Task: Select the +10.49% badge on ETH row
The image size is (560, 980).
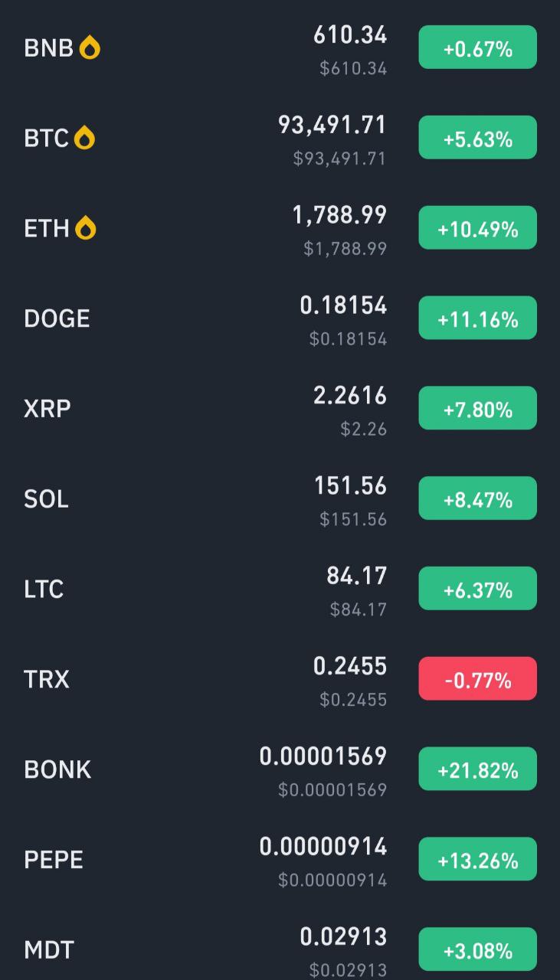Action: [x=477, y=228]
